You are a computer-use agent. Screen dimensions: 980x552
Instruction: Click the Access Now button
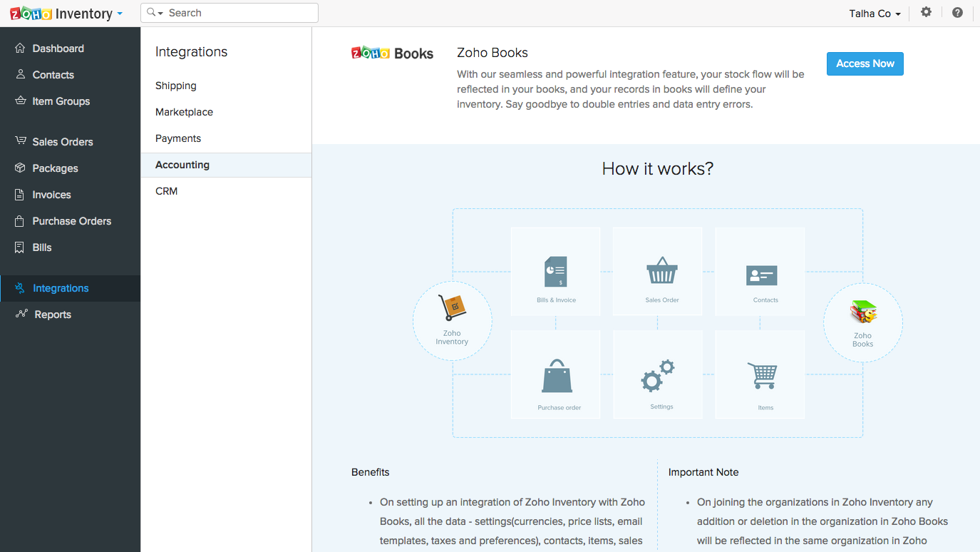[x=865, y=63]
